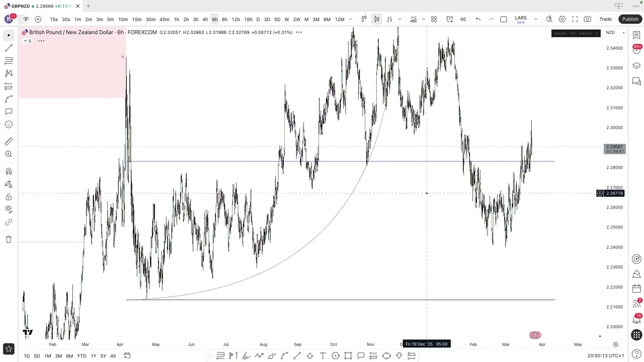This screenshot has width=644, height=362.
Task: Start bar replay mode
Action: (463, 19)
